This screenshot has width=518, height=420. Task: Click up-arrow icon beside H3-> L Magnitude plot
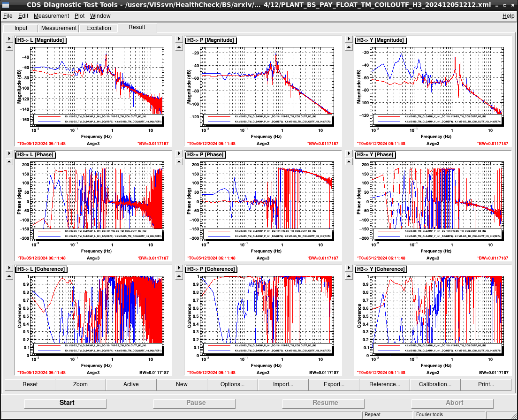tap(9, 47)
